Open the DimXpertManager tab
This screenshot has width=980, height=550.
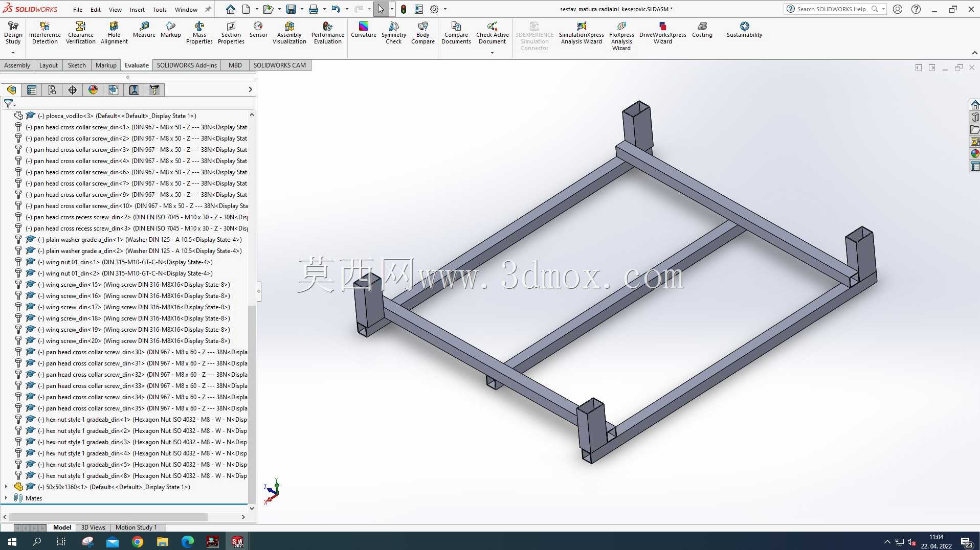pos(73,90)
